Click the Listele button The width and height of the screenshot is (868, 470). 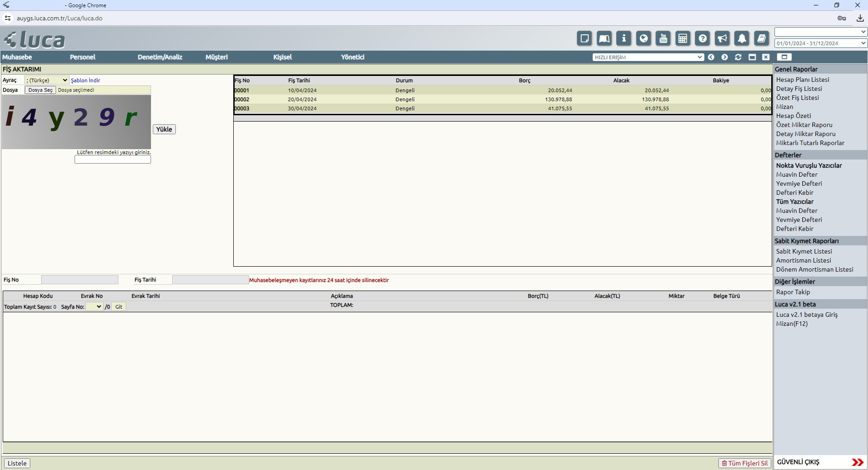pyautogui.click(x=17, y=463)
